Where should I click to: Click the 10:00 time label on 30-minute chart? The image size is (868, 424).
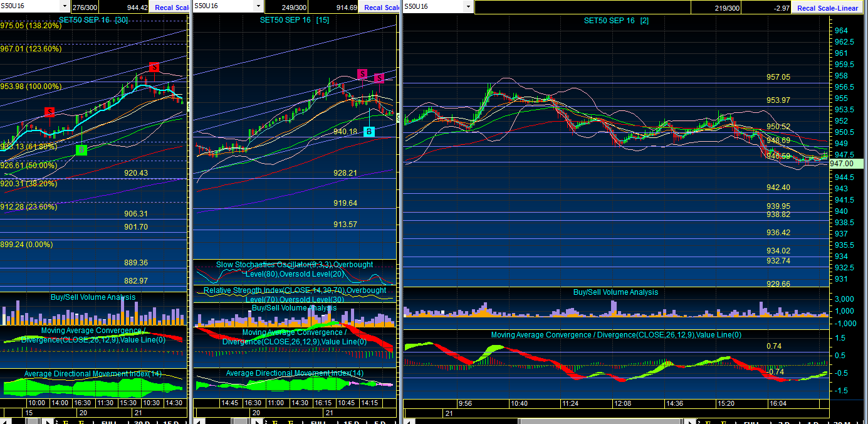tap(37, 403)
